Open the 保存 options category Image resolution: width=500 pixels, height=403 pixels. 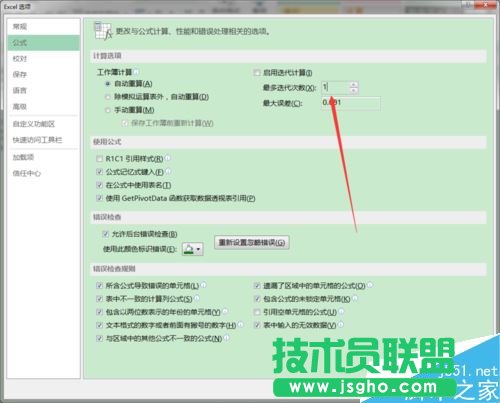(x=43, y=74)
